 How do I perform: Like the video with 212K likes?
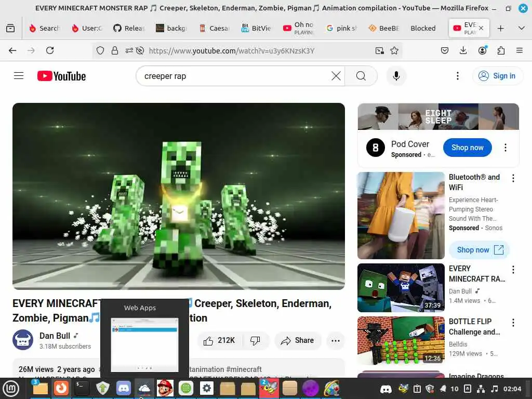(x=219, y=340)
